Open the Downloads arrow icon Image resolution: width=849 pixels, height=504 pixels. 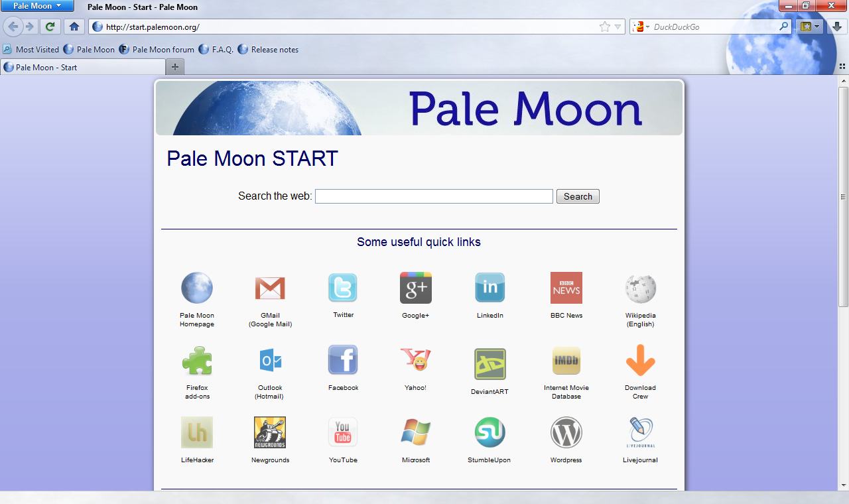[837, 27]
